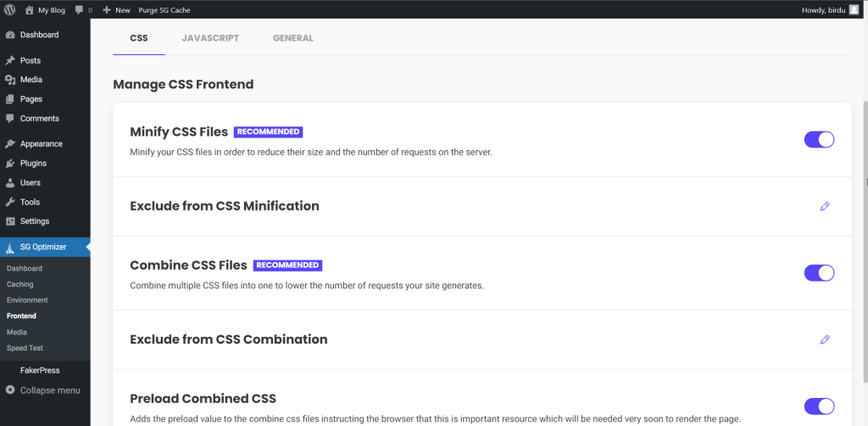
Task: Click the Preload Combined CSS heading
Action: tap(203, 399)
